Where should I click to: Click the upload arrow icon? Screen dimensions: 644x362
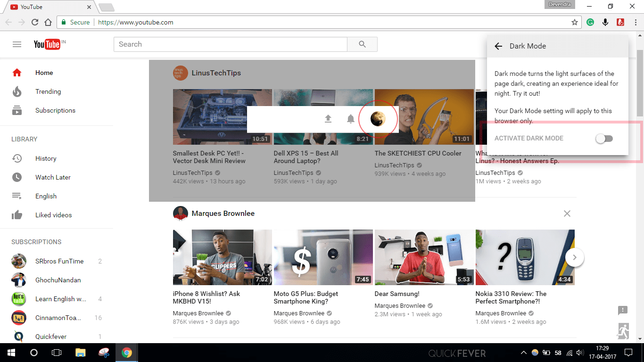(328, 119)
